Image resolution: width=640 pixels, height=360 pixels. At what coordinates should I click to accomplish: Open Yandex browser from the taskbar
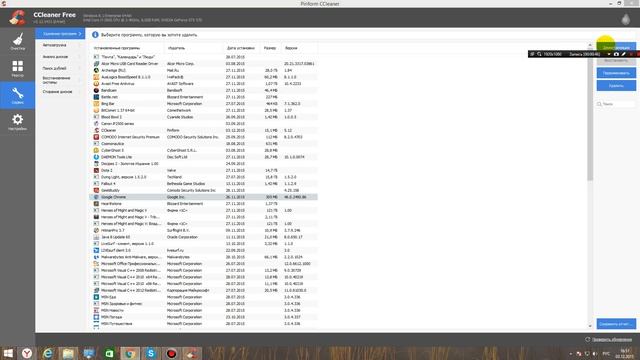click(x=27, y=353)
